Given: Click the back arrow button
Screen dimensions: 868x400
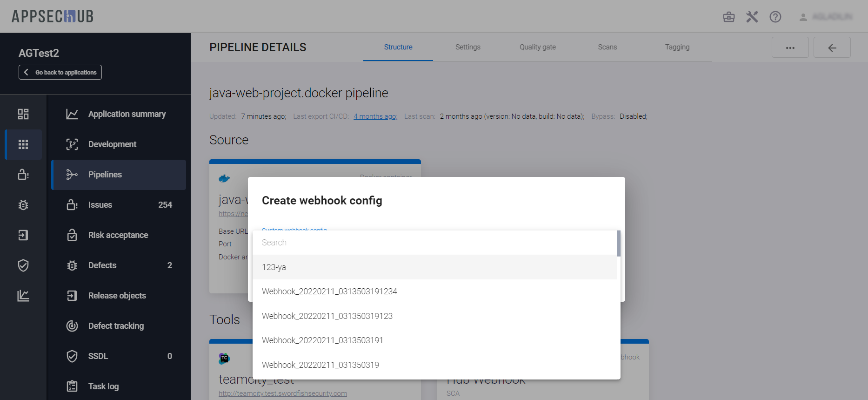Looking at the screenshot, I should 832,47.
